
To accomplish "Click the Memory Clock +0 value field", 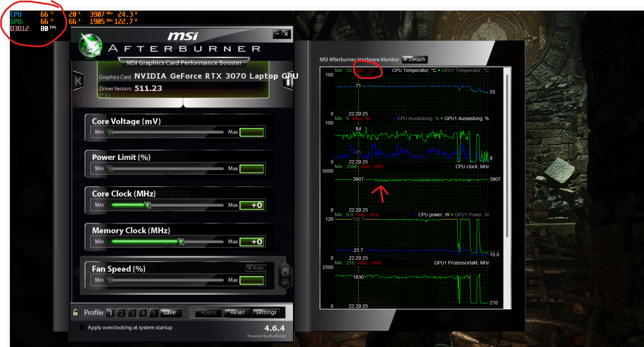I will pos(252,242).
